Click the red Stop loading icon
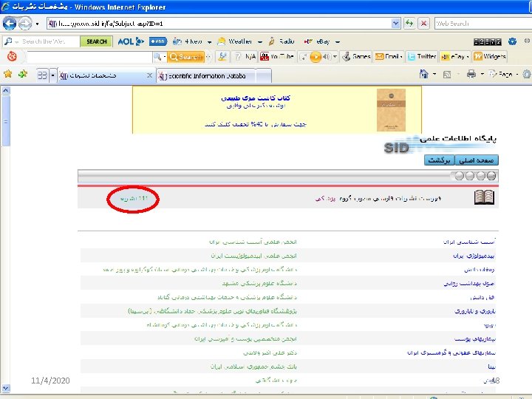This screenshot has height=399, width=532. 424,24
